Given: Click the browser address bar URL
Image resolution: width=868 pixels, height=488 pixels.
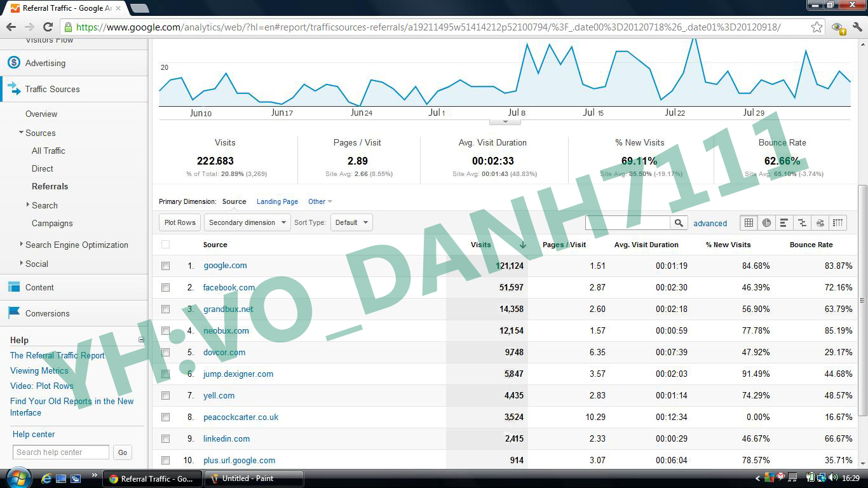Looking at the screenshot, I should pyautogui.click(x=428, y=27).
